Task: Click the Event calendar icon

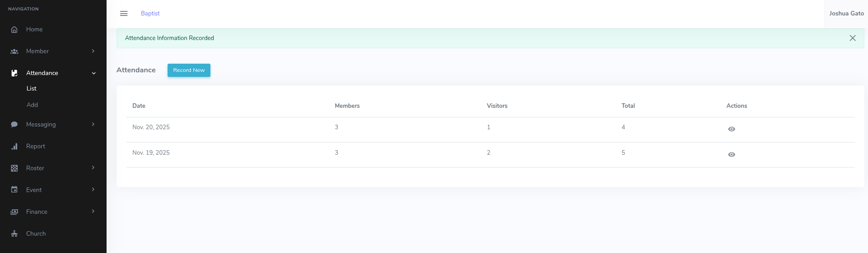Action: point(14,190)
